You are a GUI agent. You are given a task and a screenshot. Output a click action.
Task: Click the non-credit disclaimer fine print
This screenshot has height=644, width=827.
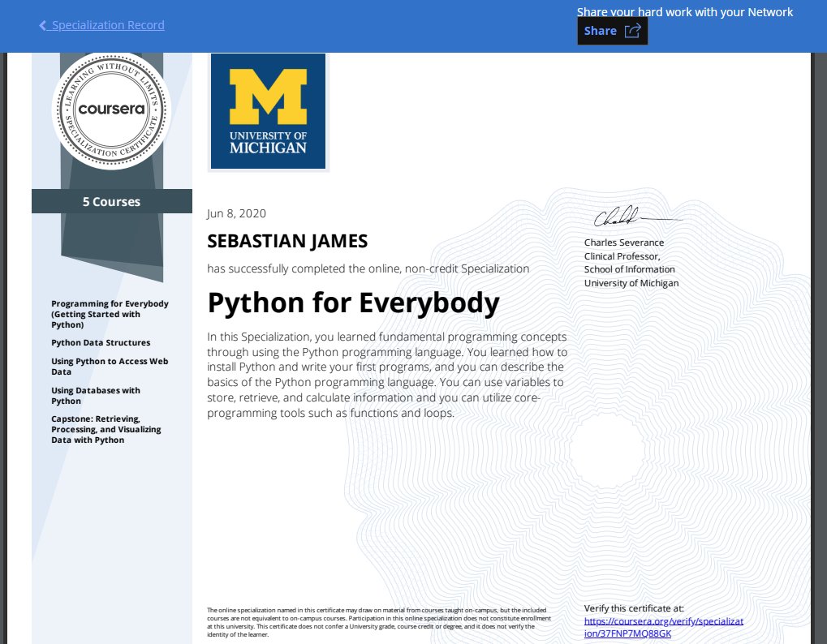point(379,622)
